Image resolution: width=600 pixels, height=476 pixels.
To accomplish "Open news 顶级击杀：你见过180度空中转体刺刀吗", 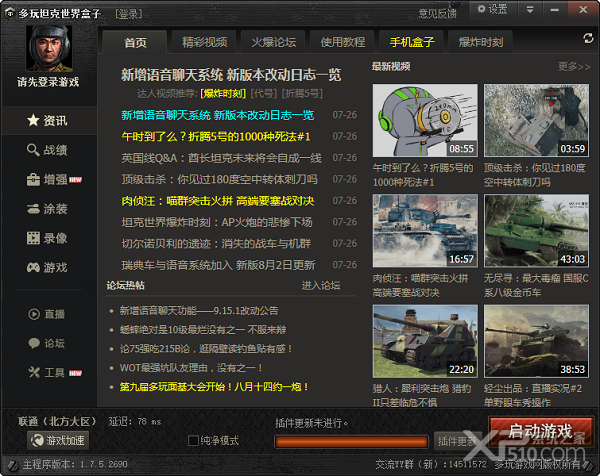I will [x=219, y=179].
